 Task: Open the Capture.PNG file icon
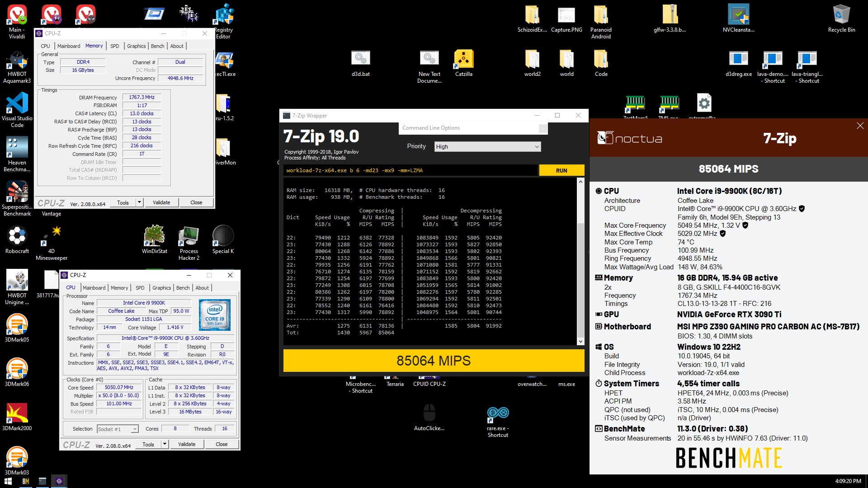pos(566,19)
